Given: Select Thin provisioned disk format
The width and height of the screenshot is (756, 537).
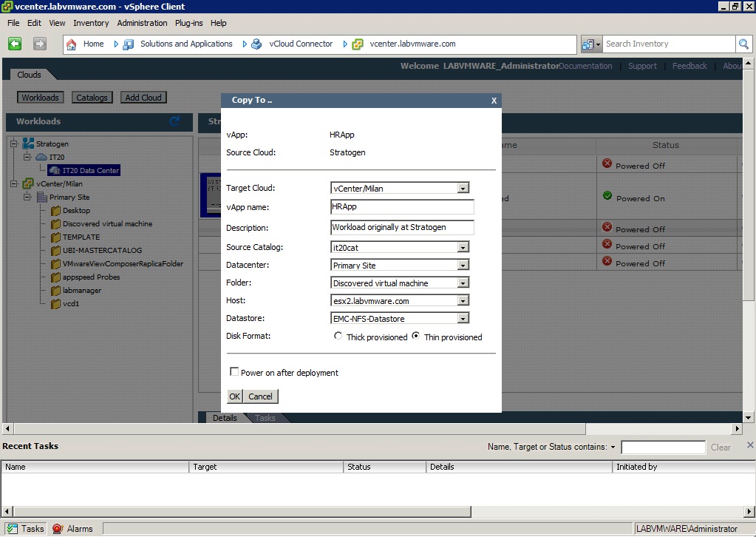Looking at the screenshot, I should coord(415,337).
